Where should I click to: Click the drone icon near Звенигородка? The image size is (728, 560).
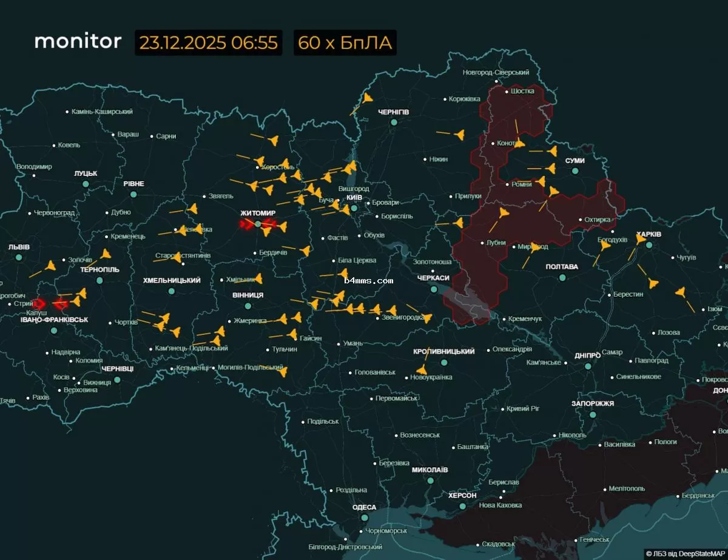tap(427, 318)
